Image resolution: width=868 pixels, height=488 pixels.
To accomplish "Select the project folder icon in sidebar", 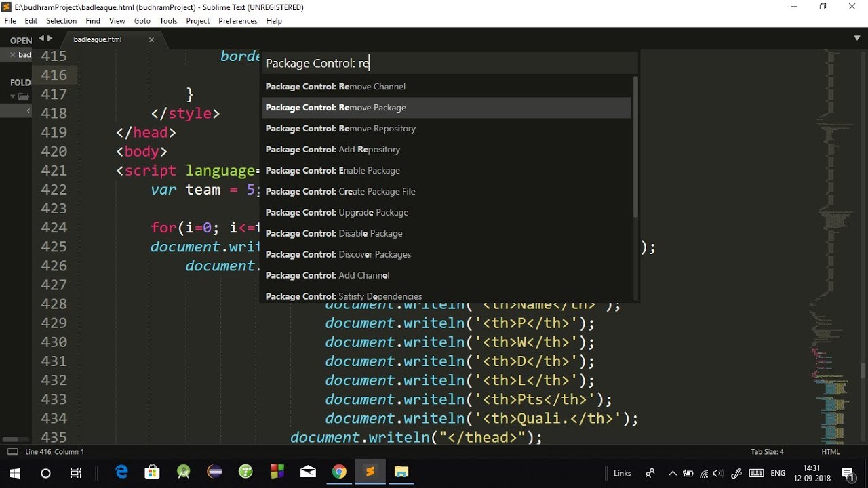I will pyautogui.click(x=24, y=97).
